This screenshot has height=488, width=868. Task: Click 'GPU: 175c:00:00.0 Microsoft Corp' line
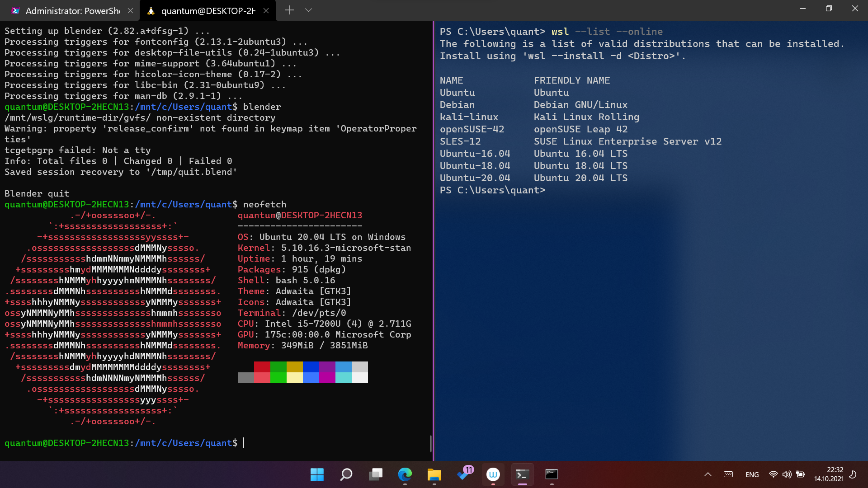coord(324,335)
